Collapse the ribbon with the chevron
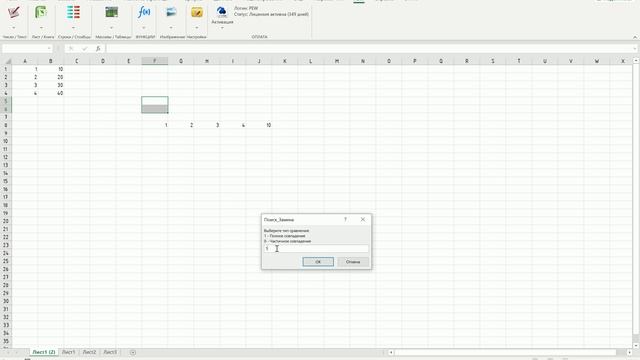Image resolution: width=640 pixels, height=360 pixels. 635,37
